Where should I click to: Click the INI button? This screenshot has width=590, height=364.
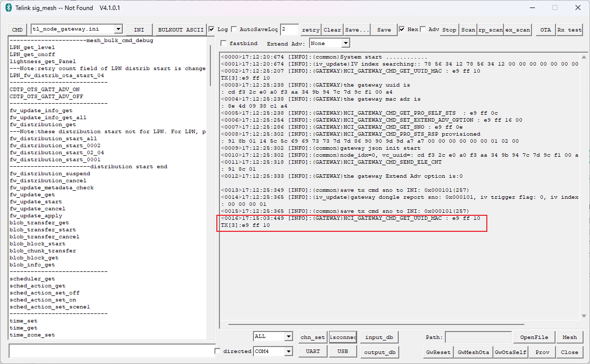139,30
